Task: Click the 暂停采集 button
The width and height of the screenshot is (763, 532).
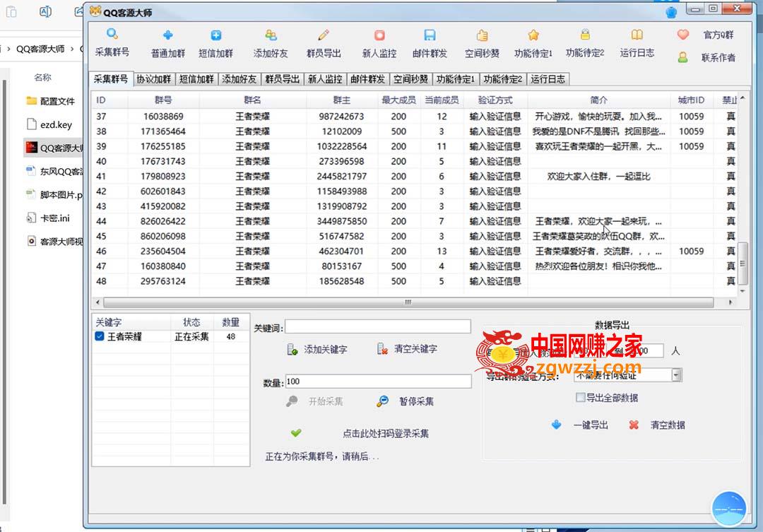Action: (406, 401)
